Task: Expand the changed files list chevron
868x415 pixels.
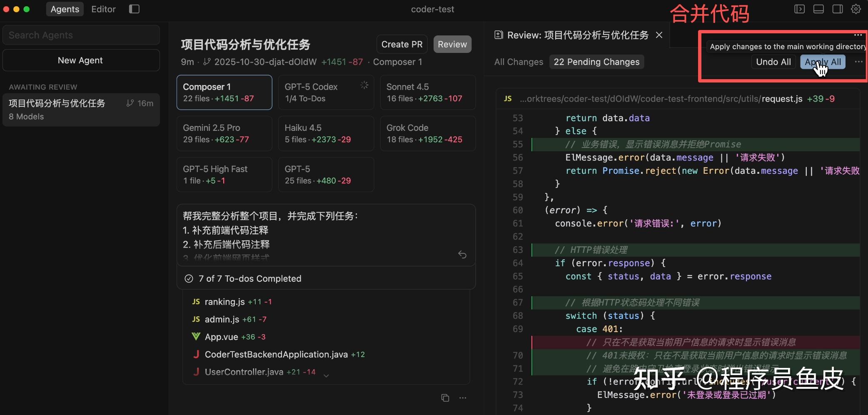Action: [327, 375]
